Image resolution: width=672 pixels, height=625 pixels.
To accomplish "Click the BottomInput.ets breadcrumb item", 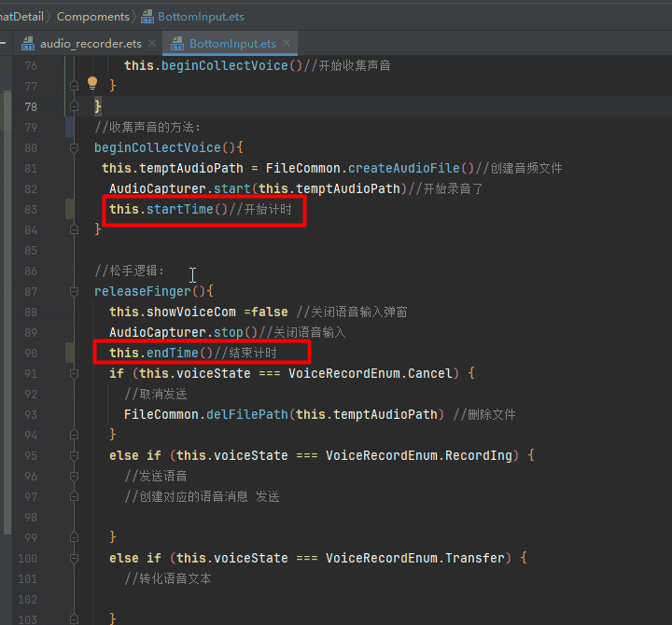I will pos(203,16).
